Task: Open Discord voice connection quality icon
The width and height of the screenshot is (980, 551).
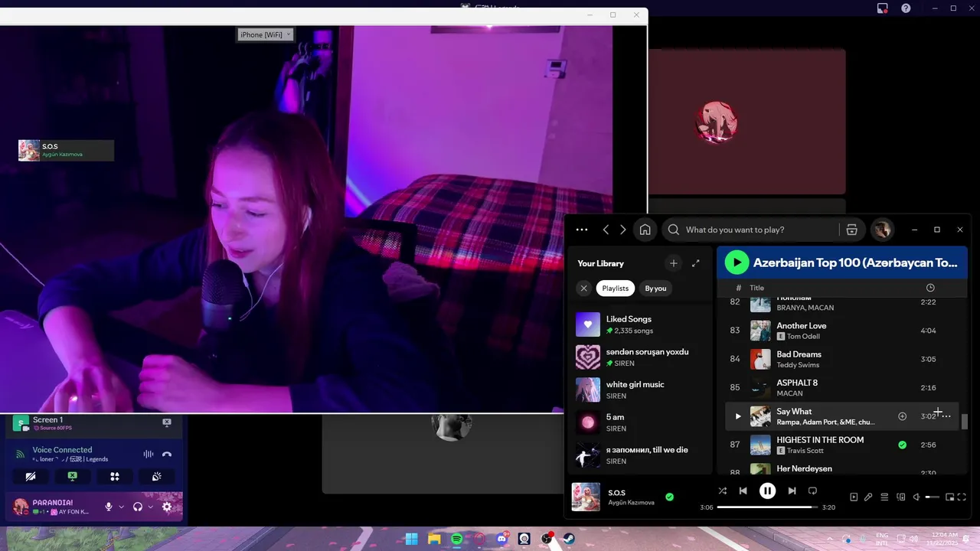Action: [x=21, y=454]
